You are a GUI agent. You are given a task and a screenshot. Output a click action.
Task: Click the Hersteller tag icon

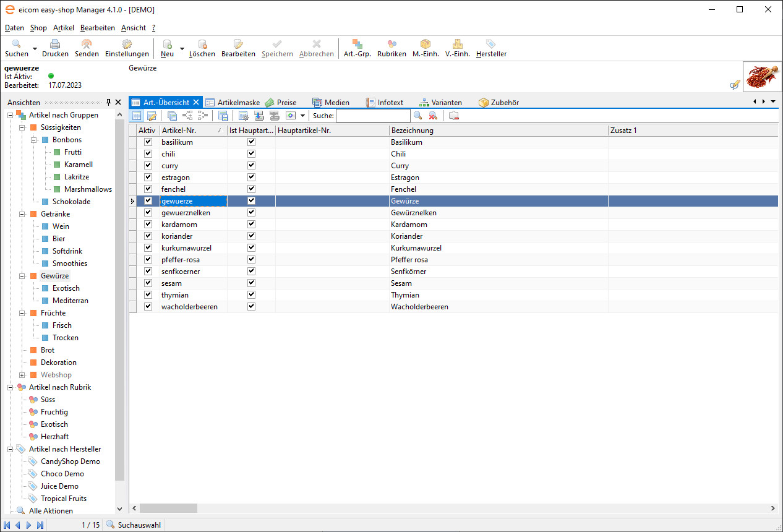(490, 45)
